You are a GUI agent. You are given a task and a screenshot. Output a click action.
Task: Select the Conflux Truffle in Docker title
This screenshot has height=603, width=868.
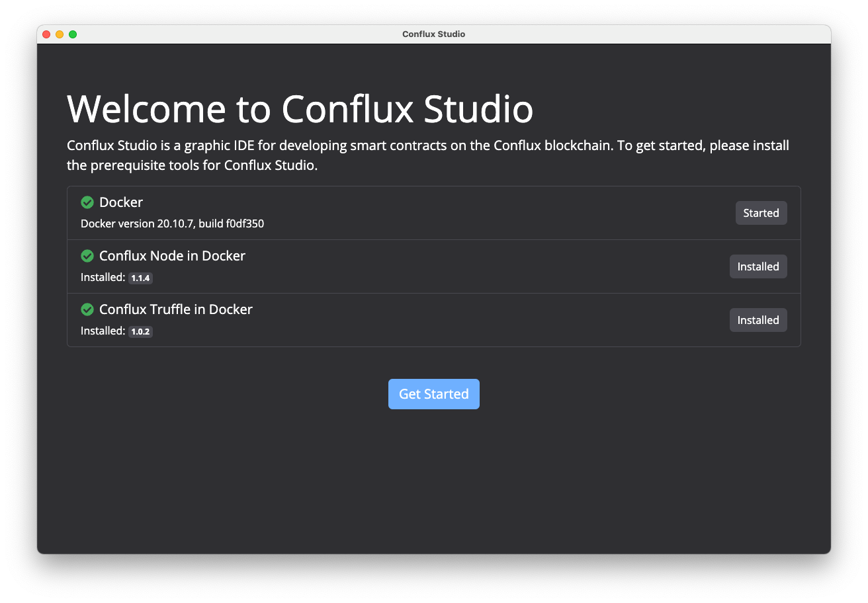[176, 309]
